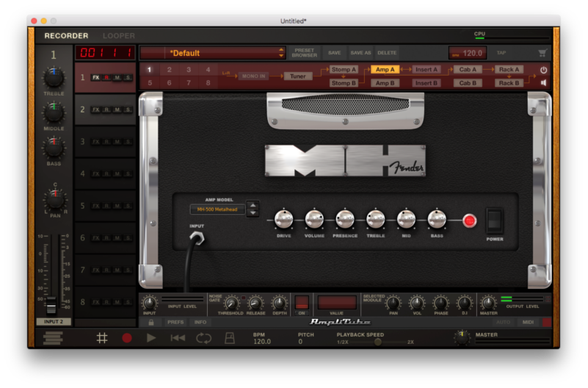The height and width of the screenshot is (388, 588).
Task: Click the INFO button
Action: click(x=200, y=323)
